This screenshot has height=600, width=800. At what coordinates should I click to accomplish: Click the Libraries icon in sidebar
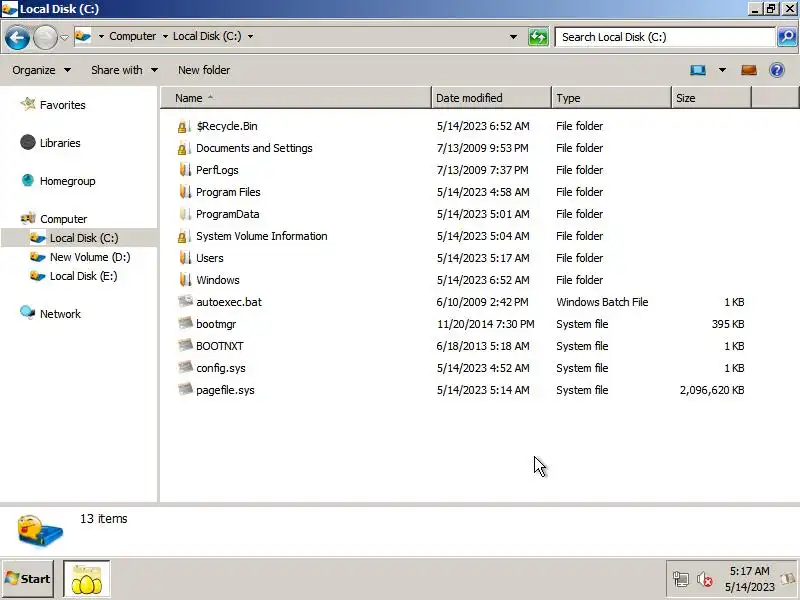click(x=28, y=142)
